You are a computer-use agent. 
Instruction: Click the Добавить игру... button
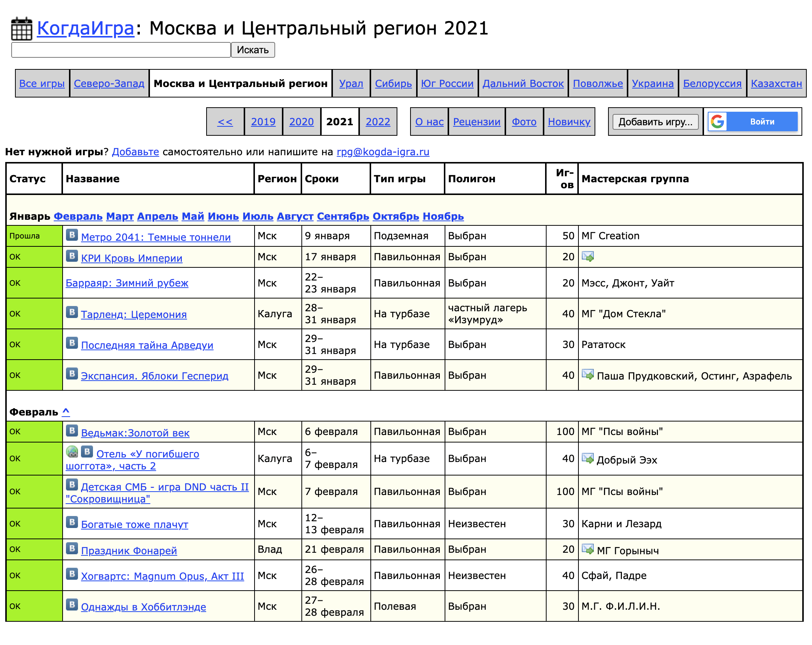[x=656, y=122]
